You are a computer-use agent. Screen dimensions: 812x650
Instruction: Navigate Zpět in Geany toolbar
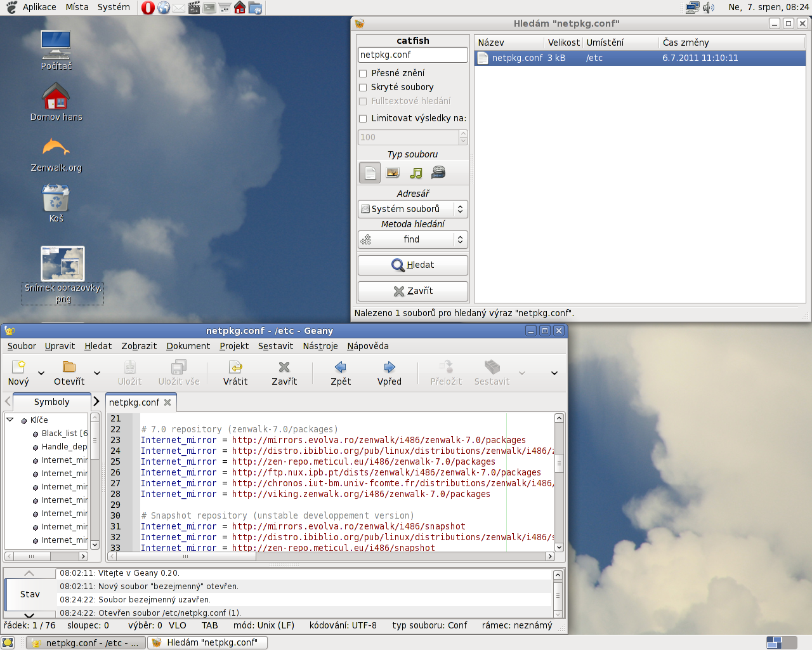click(341, 373)
